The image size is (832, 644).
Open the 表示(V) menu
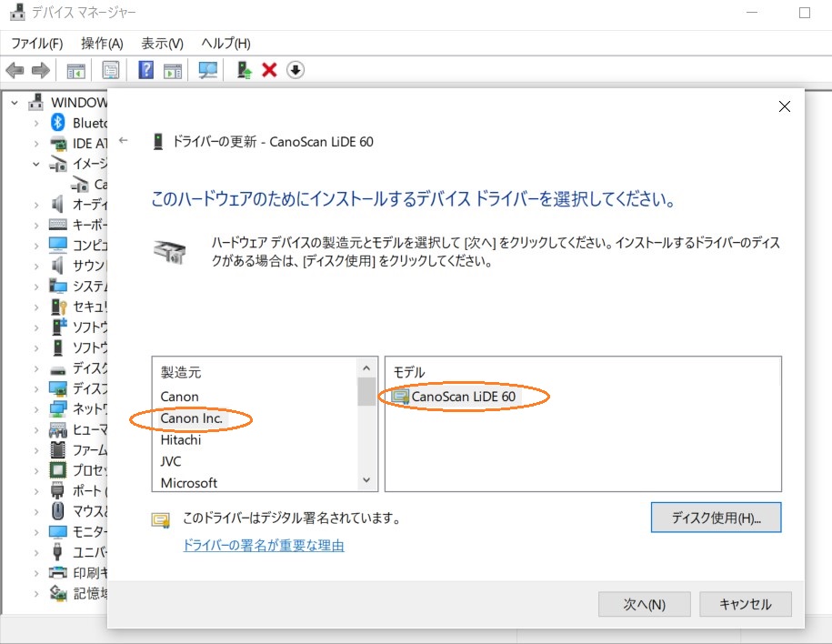coord(163,44)
